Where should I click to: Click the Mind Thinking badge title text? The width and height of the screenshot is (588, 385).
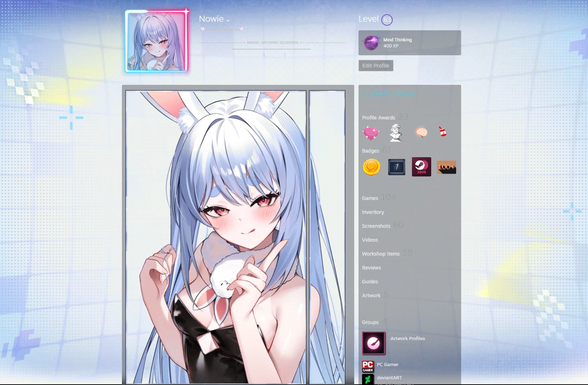coord(398,40)
